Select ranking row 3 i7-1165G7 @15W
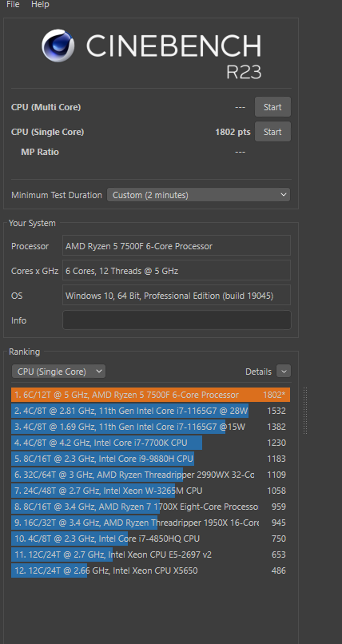 coord(151,427)
